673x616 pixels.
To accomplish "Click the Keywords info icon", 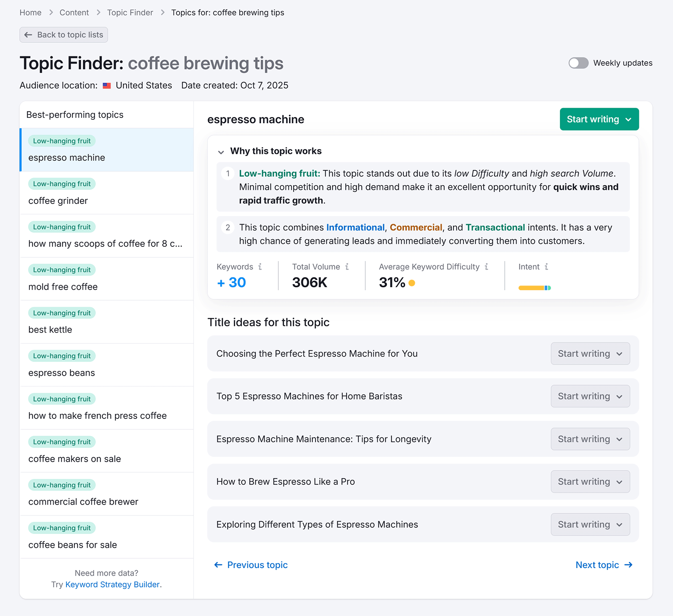I will click(261, 267).
